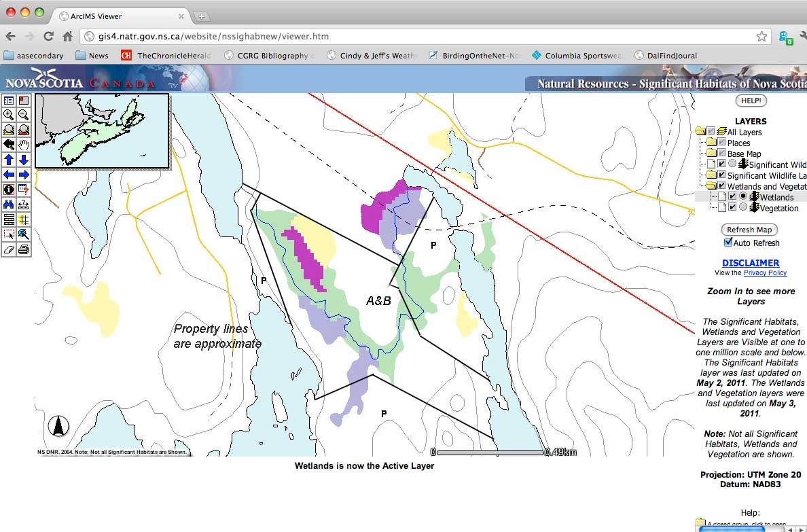The height and width of the screenshot is (532, 807).
Task: Toggle the Places folder checkbox
Action: [721, 142]
